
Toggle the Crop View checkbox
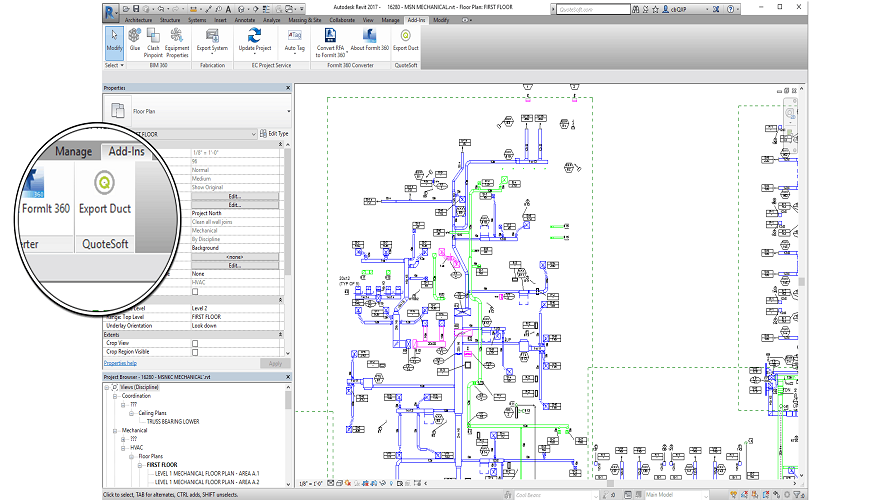pyautogui.click(x=195, y=343)
